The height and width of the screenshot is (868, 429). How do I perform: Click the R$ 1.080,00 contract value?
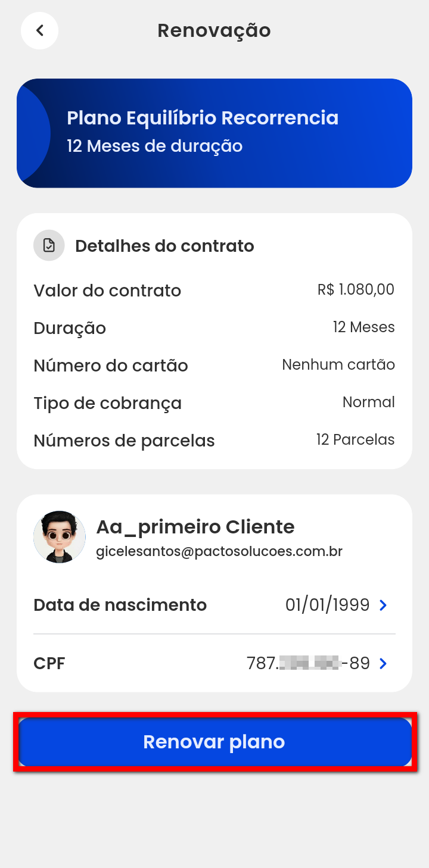pos(356,290)
